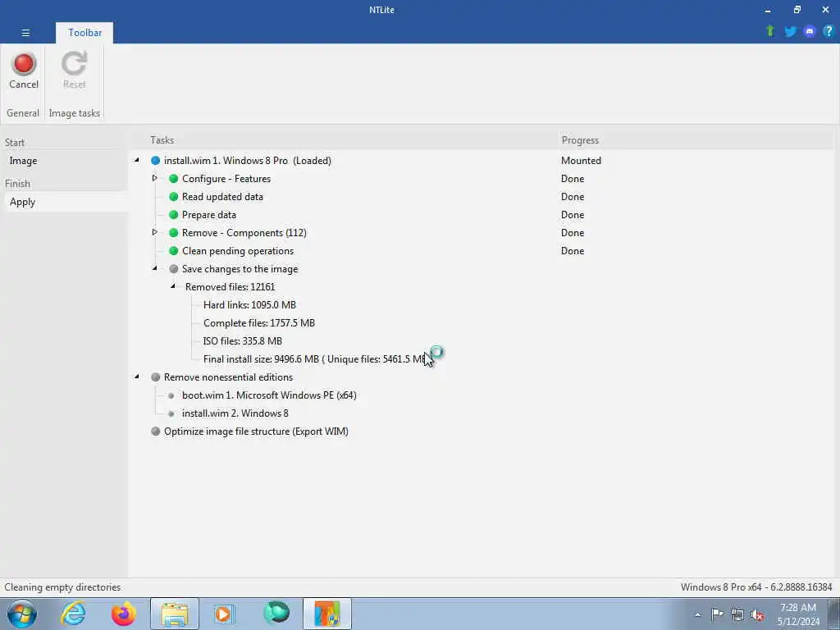
Task: Open the green round taskbar app icon
Action: [276, 614]
